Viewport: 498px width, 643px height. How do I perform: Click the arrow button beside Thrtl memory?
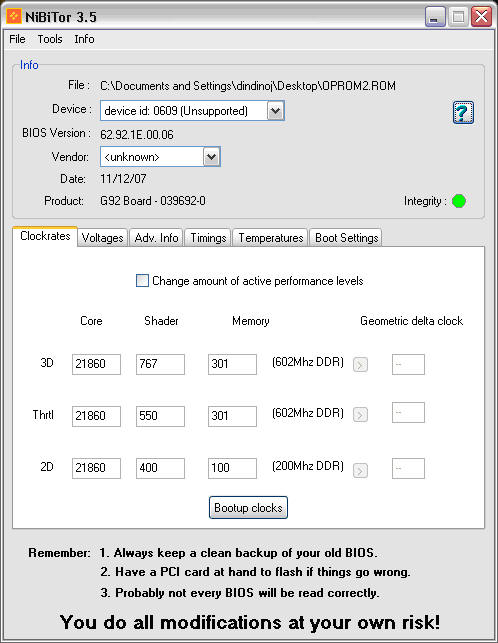(360, 415)
